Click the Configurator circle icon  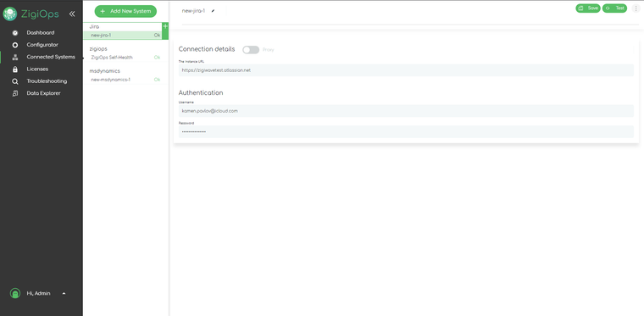(15, 45)
